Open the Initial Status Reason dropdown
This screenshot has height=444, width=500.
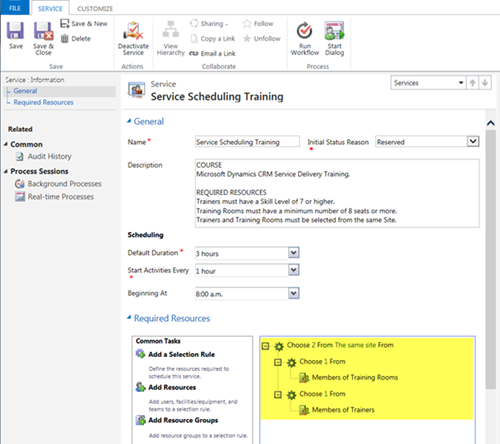click(473, 141)
